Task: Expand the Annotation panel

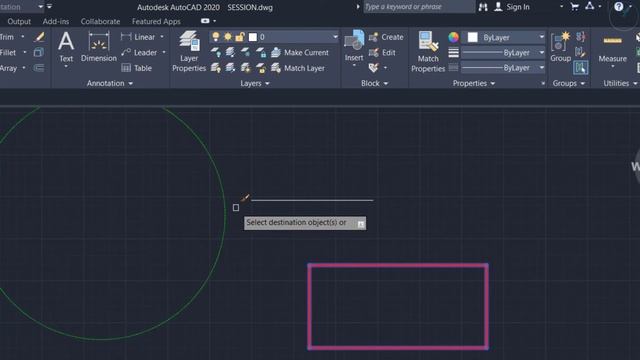Action: tap(110, 83)
